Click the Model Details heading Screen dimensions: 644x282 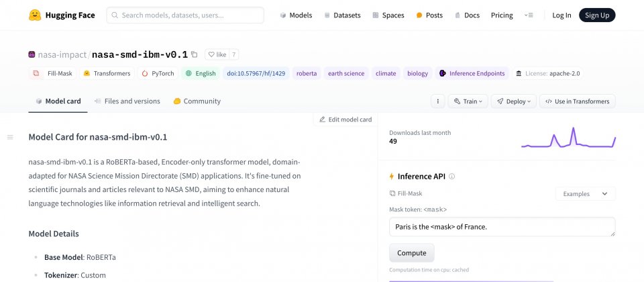(x=54, y=234)
